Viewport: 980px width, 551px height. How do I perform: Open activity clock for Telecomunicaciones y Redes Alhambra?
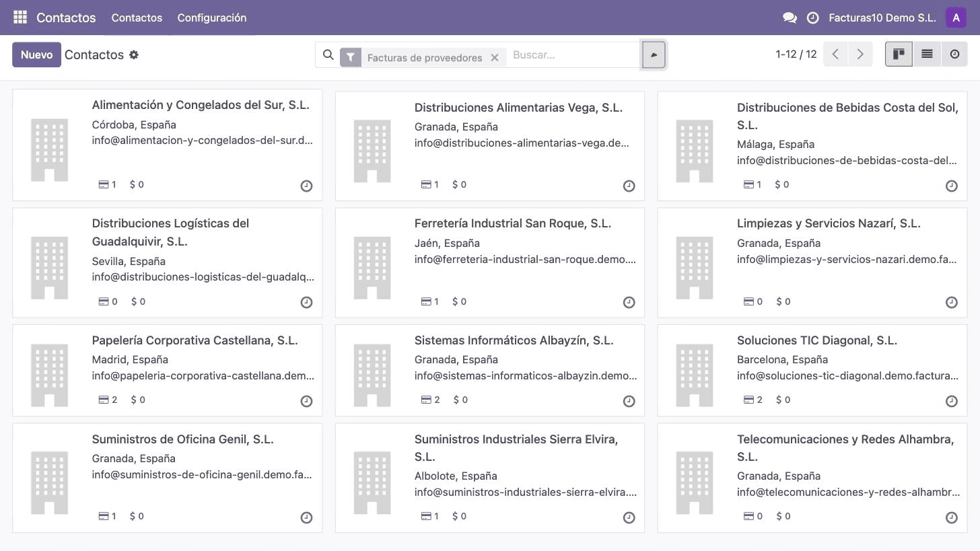(x=951, y=518)
